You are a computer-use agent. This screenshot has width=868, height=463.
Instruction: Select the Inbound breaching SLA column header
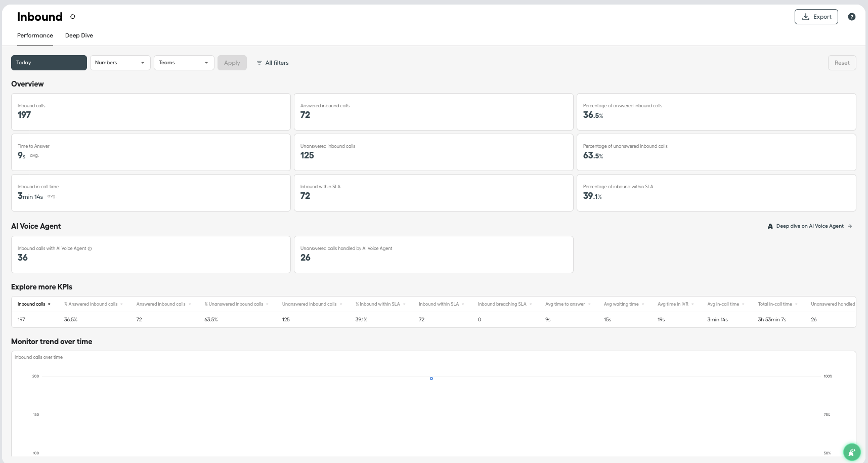(504, 304)
